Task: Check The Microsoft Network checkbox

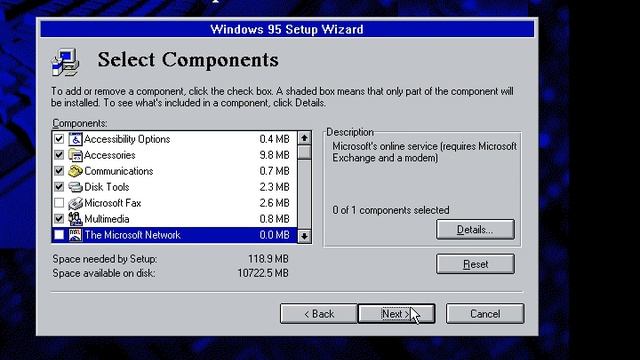Action: click(x=59, y=235)
